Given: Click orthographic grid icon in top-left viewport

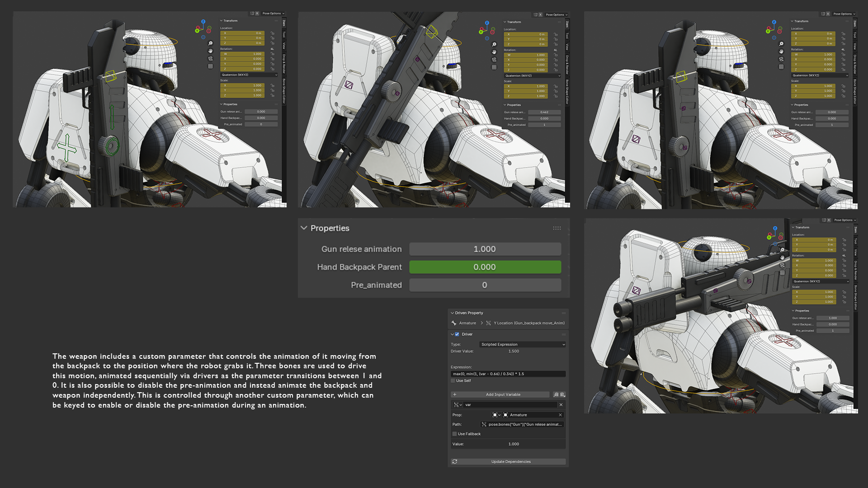Looking at the screenshot, I should 210,66.
